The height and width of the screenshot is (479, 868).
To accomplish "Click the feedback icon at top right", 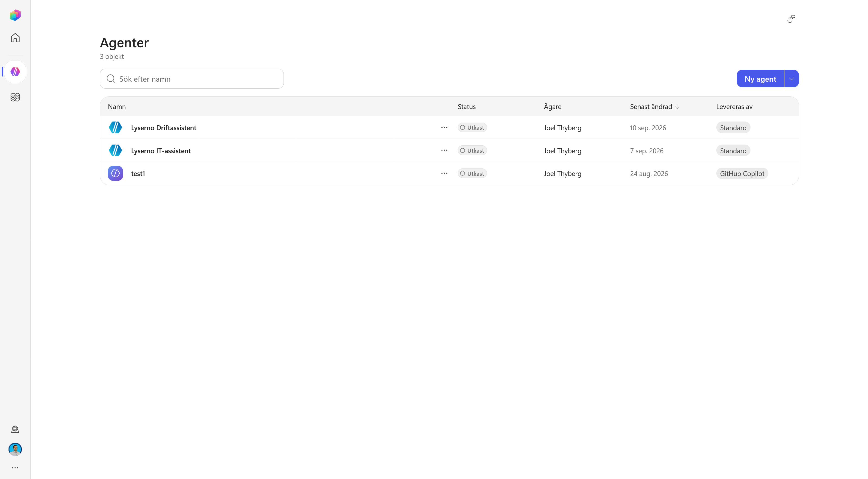I will point(791,19).
